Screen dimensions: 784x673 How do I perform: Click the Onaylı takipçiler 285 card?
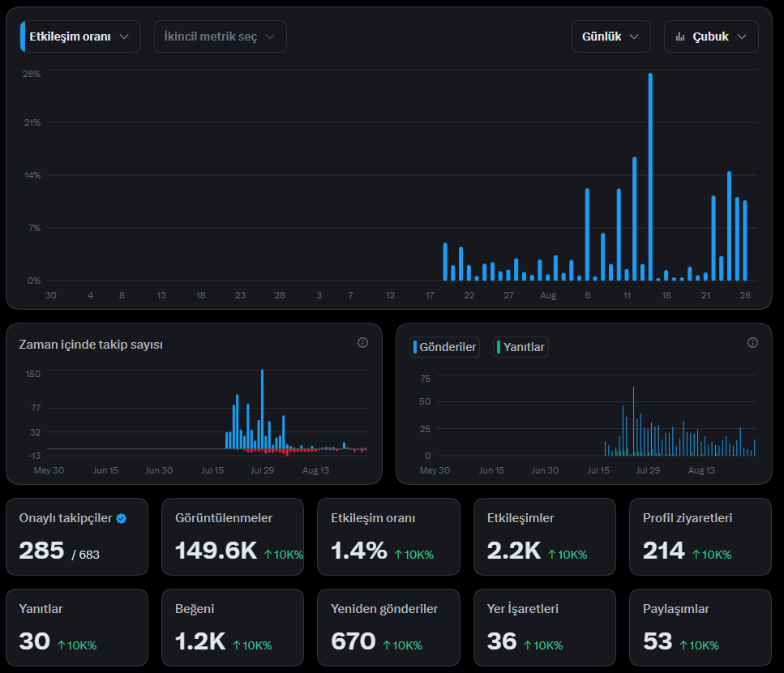(77, 537)
